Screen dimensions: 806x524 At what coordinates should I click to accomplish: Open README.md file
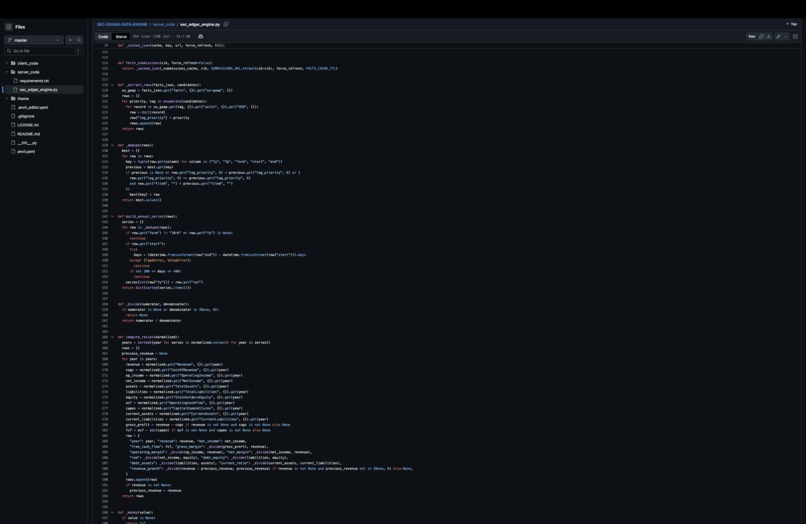(28, 134)
